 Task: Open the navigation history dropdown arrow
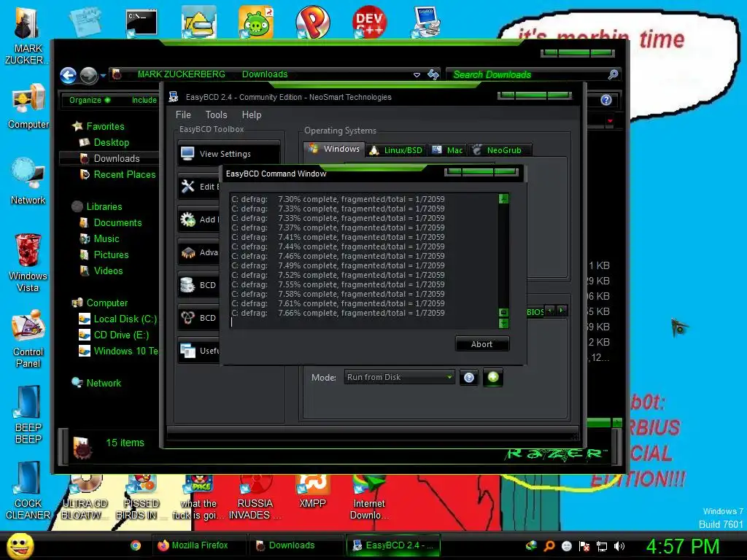(103, 75)
